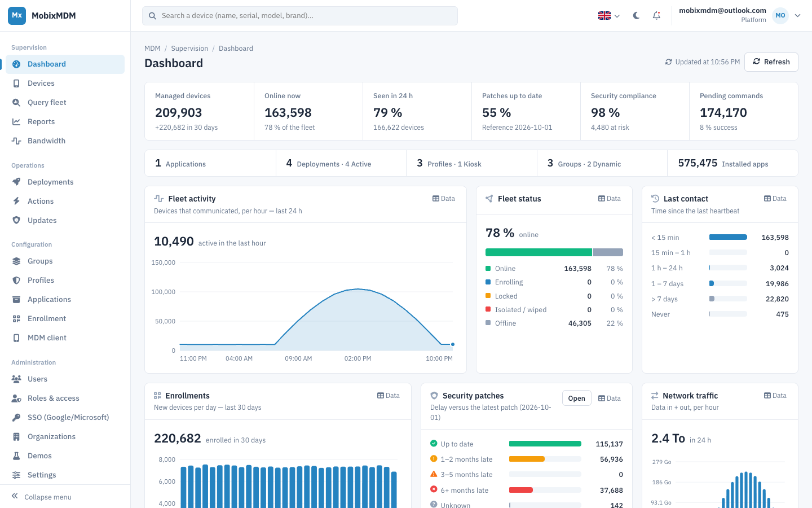Click the Enrollment QR icon
The height and width of the screenshot is (508, 812).
[16, 319]
